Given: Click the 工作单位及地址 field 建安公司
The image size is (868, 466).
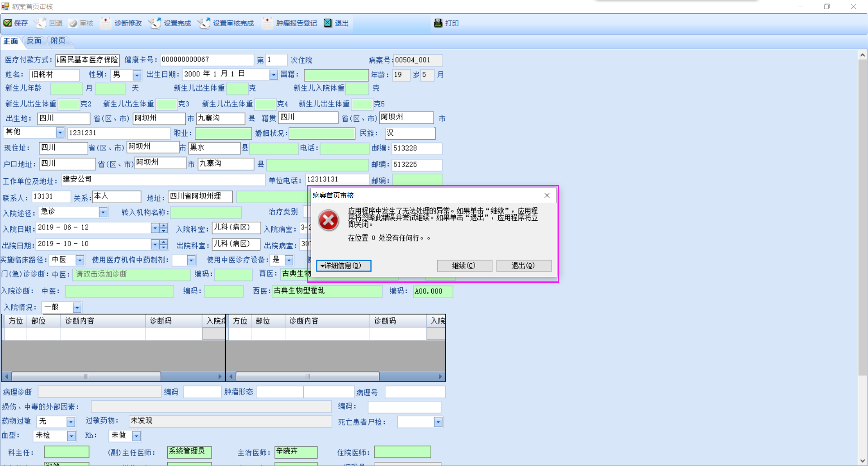Looking at the screenshot, I should tap(163, 180).
